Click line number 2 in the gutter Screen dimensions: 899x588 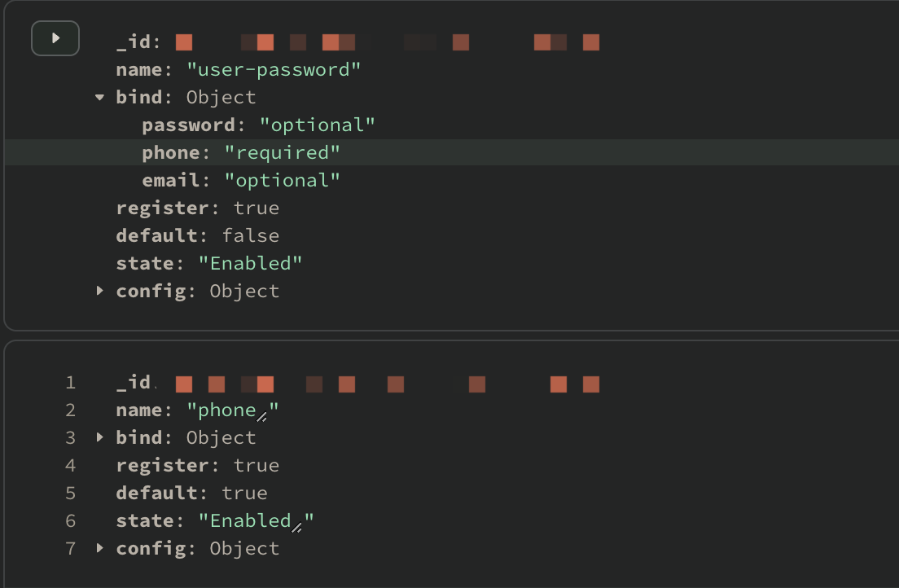coord(71,410)
